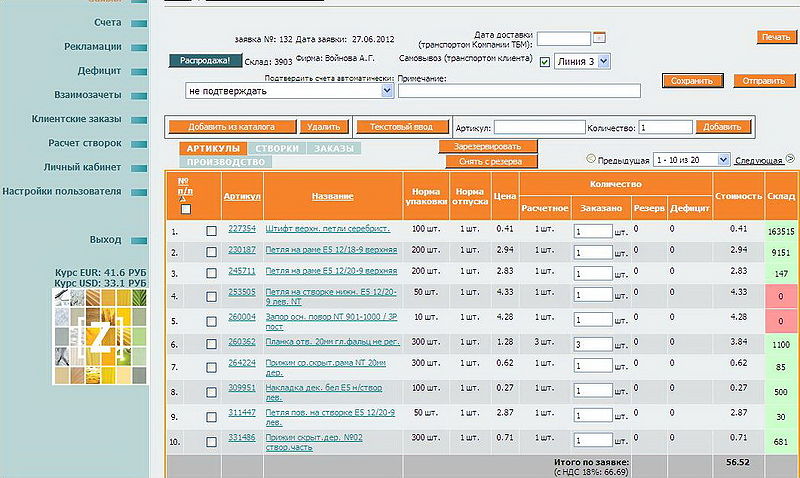Viewport: 800px width, 478px height.
Task: Click the Сохранить button
Action: click(x=692, y=81)
